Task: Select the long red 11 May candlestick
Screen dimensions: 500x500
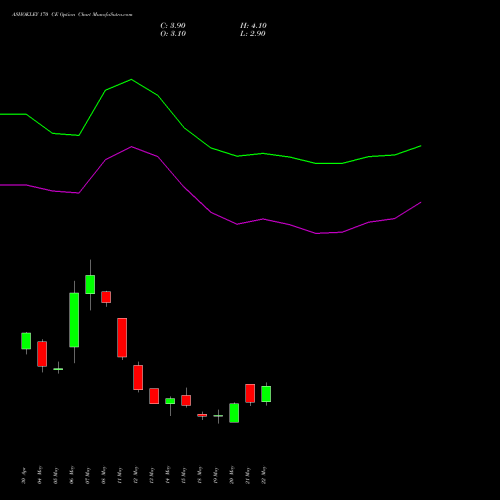Action: [122, 338]
